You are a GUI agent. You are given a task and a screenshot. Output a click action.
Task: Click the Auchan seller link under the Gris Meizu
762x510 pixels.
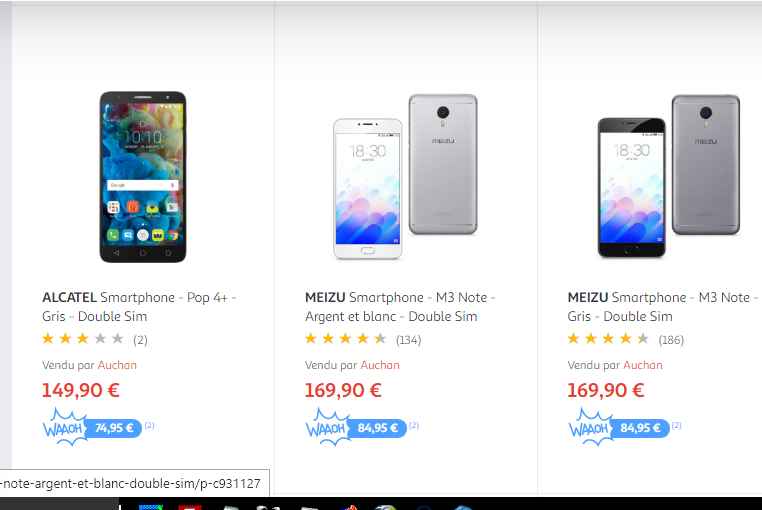pos(643,365)
